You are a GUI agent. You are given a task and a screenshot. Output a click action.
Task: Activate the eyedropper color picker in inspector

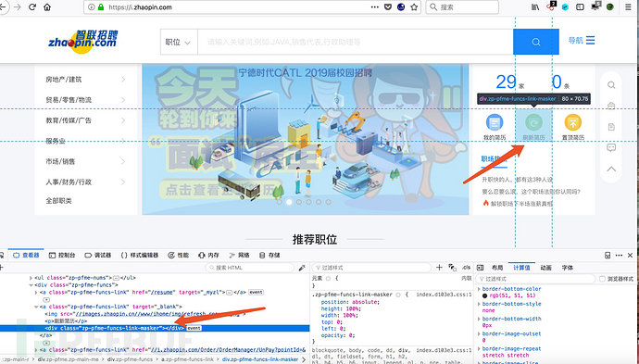pyautogui.click(x=302, y=268)
